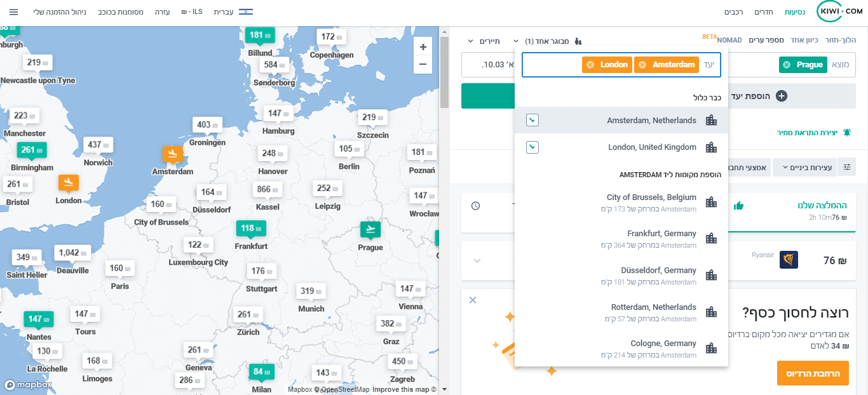Open the help link

point(163,12)
